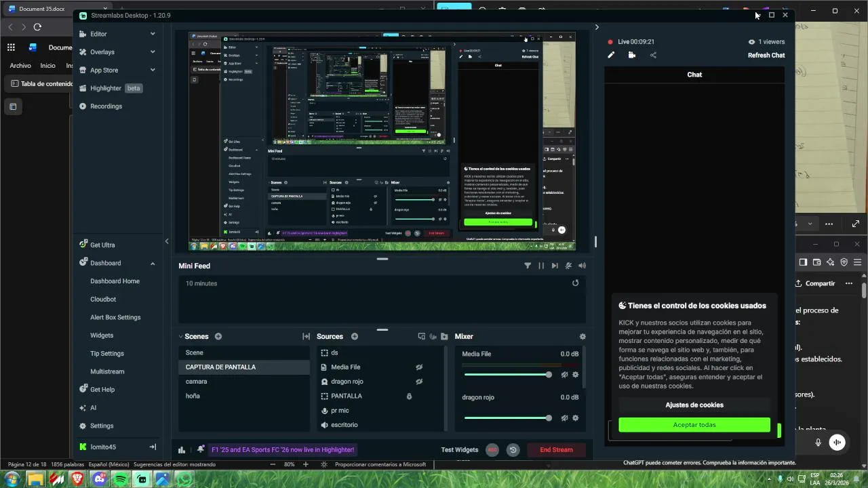Click Aceptar todas cookies button
Screen dimensions: 868x488
coord(694,425)
